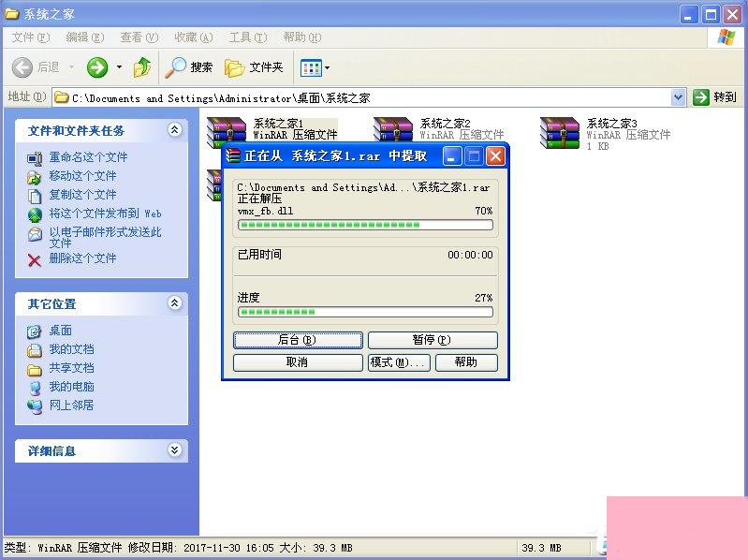
Task: Open the 工具(T) menu
Action: pos(247,37)
